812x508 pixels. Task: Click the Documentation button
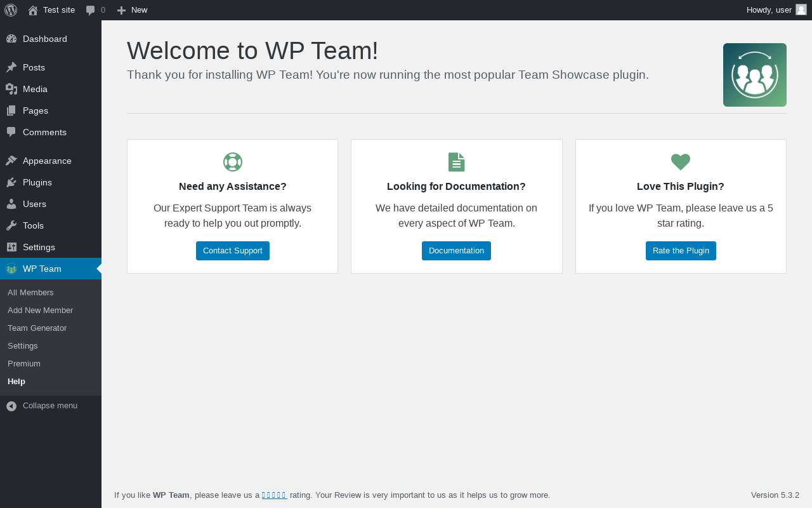point(456,251)
